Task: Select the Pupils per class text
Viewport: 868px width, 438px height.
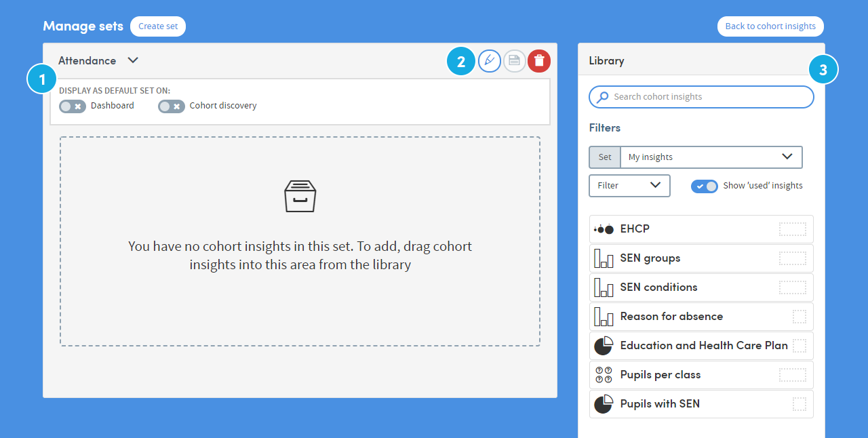Action: 660,375
